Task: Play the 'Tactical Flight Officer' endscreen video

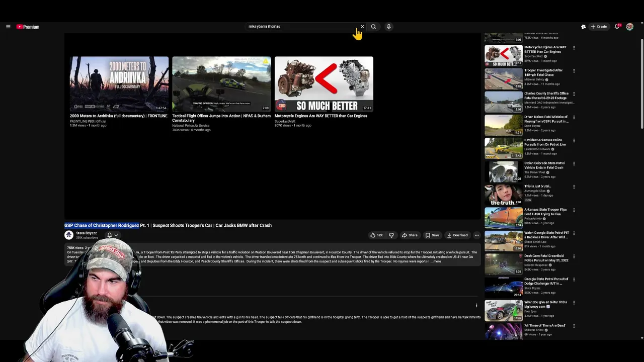Action: [221, 83]
